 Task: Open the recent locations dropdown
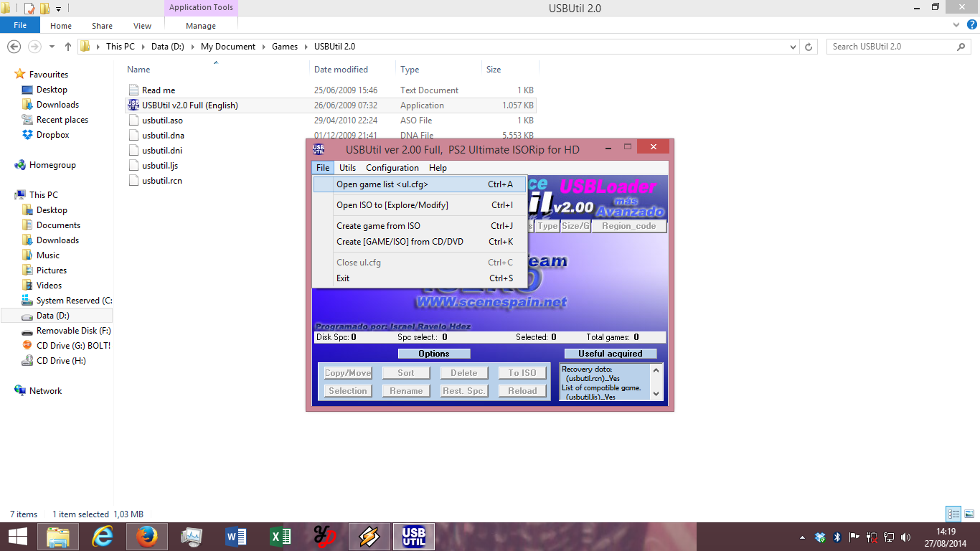click(x=52, y=47)
